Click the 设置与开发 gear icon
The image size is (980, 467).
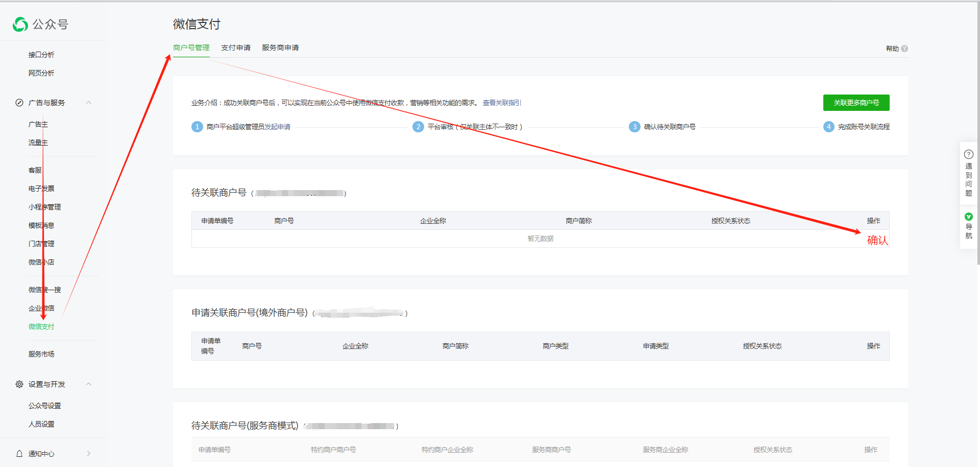19,384
